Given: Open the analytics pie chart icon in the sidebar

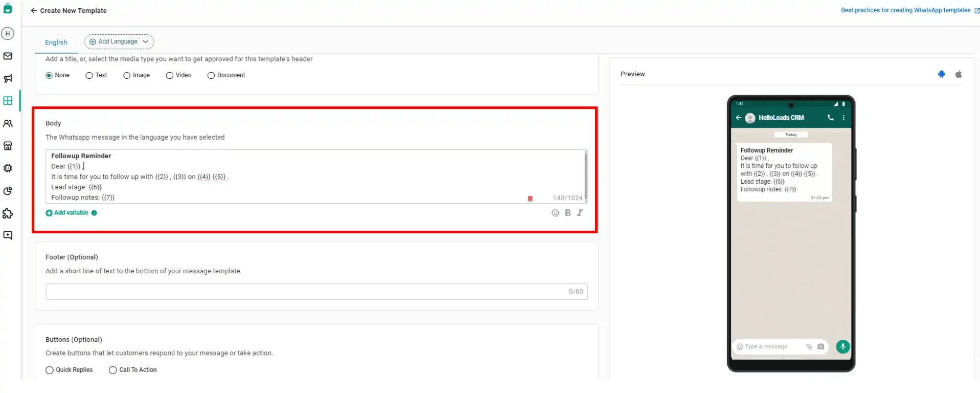Looking at the screenshot, I should pos(8,191).
